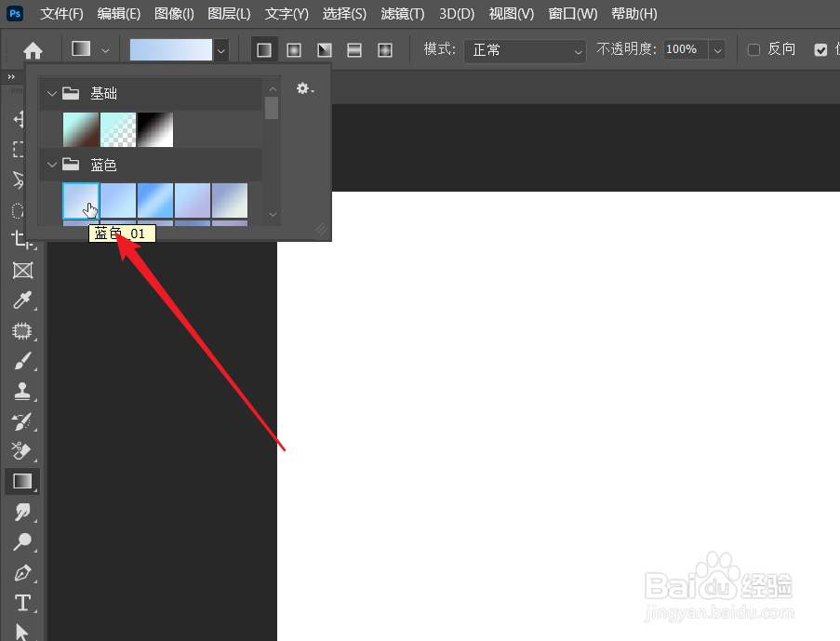Open the 3D(D) menu
Image resolution: width=840 pixels, height=641 pixels.
tap(457, 14)
